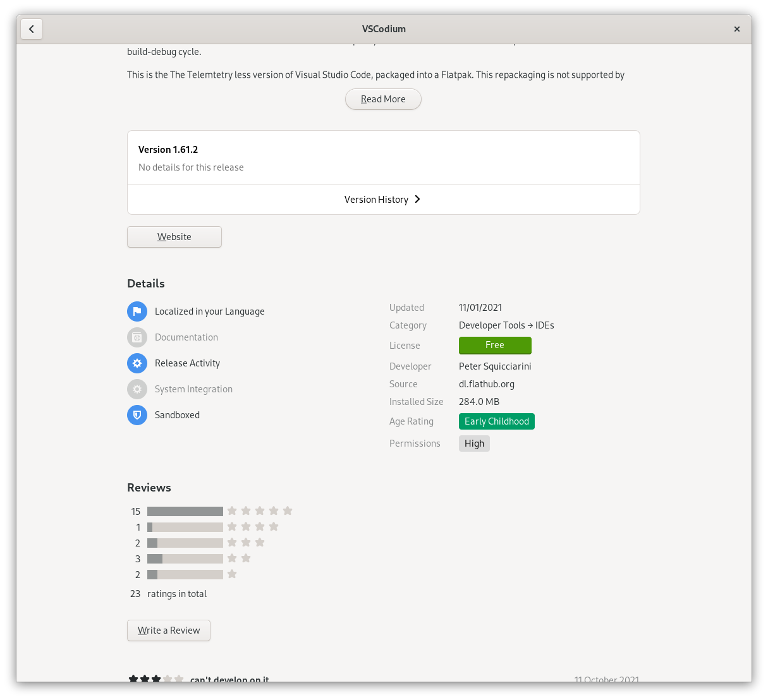Click the 'Reviews' section heading

tap(149, 488)
